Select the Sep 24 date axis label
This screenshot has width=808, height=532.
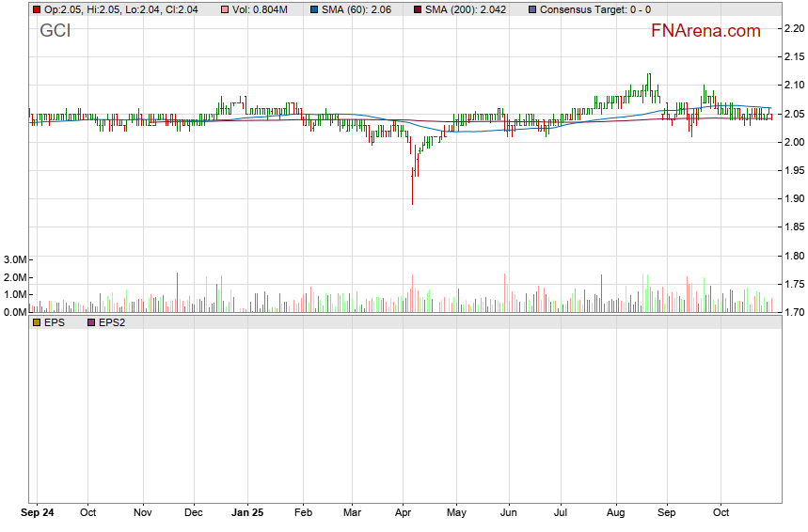click(x=36, y=513)
